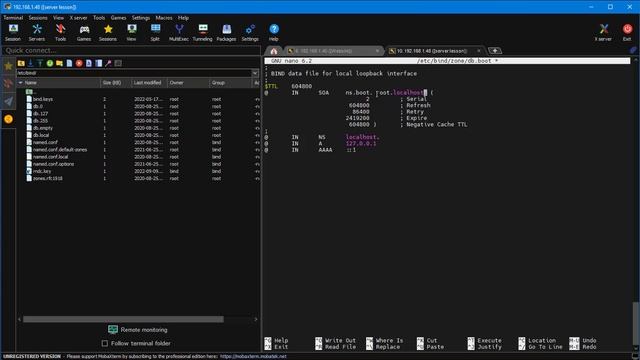Open the Games toolbar button
640x360 pixels.
[84, 33]
